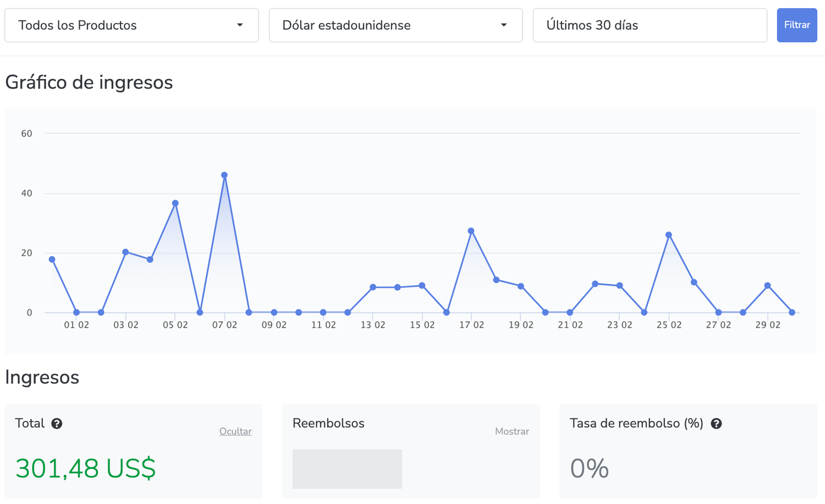
Task: Click the chart peak point at 07 02
Action: point(224,175)
